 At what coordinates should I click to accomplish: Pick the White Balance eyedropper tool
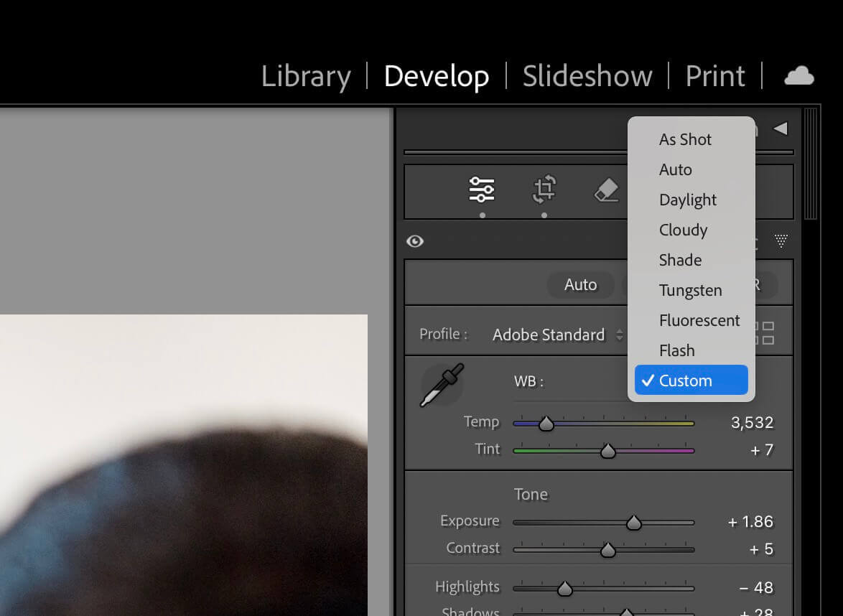pyautogui.click(x=442, y=385)
